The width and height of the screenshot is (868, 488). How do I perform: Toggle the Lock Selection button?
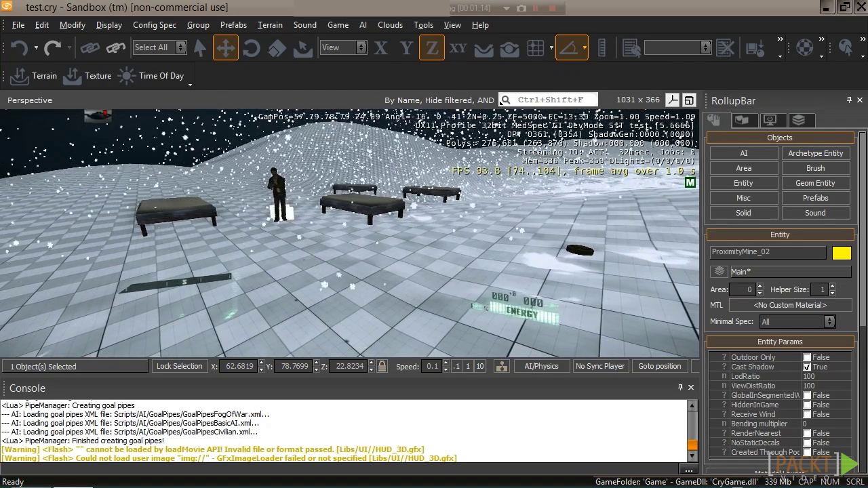pos(179,366)
